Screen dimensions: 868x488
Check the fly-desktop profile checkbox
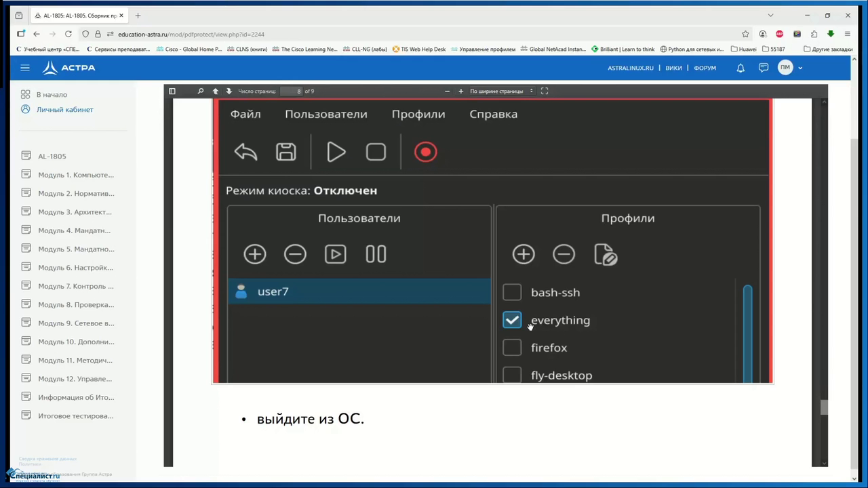click(x=512, y=375)
